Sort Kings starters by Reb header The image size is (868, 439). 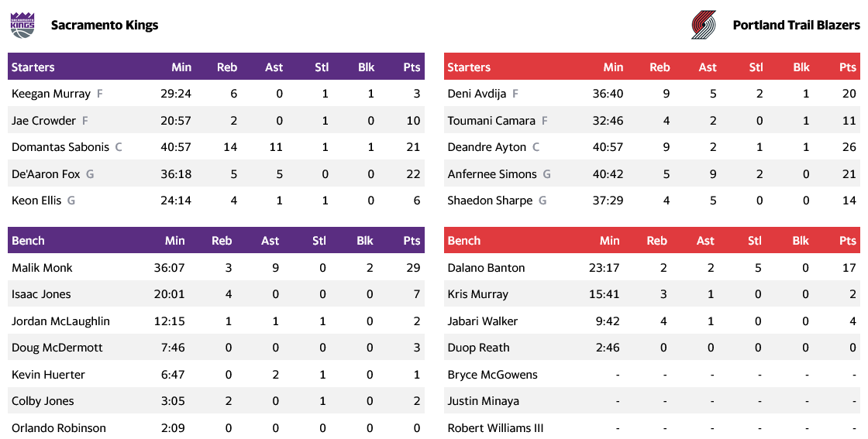pyautogui.click(x=227, y=67)
